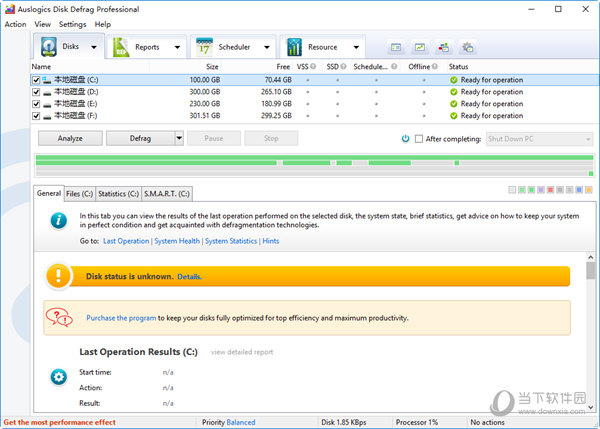Click the blue cluster legend swatch
The height and width of the screenshot is (429, 600).
[x=579, y=190]
